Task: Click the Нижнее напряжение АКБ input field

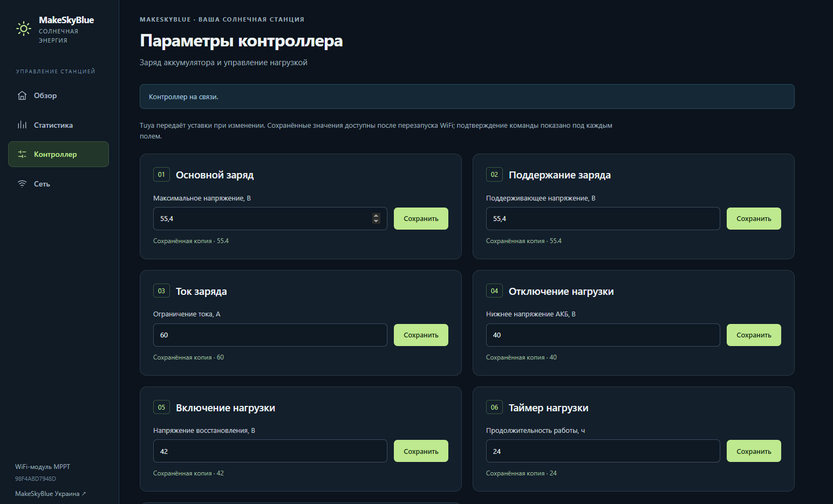Action: pyautogui.click(x=603, y=335)
